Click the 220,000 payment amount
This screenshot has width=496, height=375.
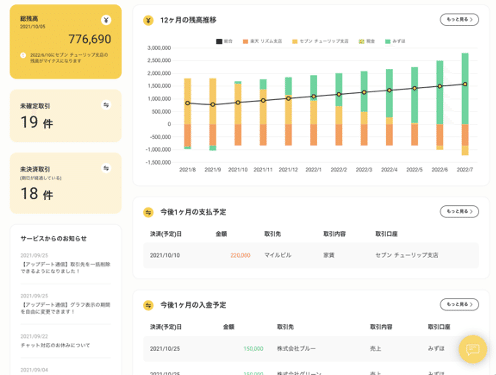(x=240, y=255)
